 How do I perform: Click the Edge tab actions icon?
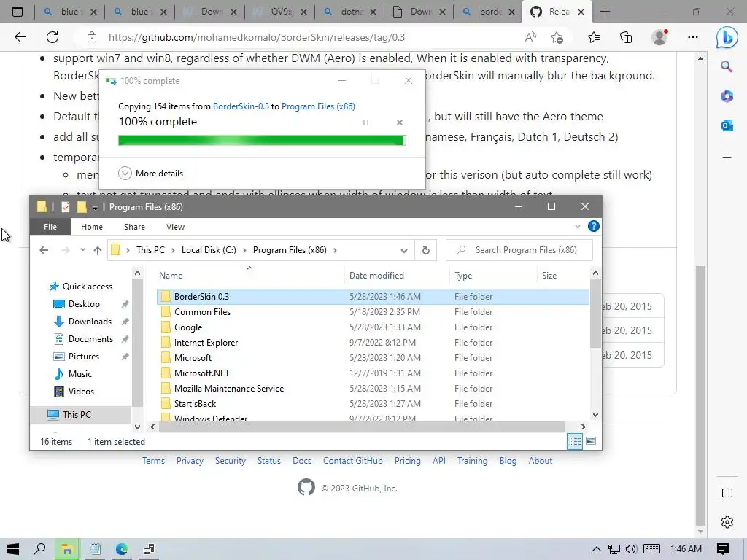click(18, 12)
